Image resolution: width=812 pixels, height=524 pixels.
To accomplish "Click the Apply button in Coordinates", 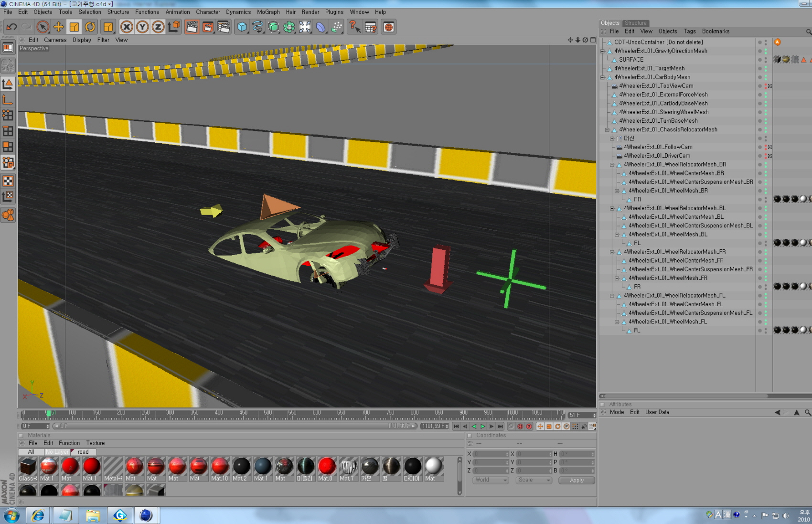I will coord(577,480).
